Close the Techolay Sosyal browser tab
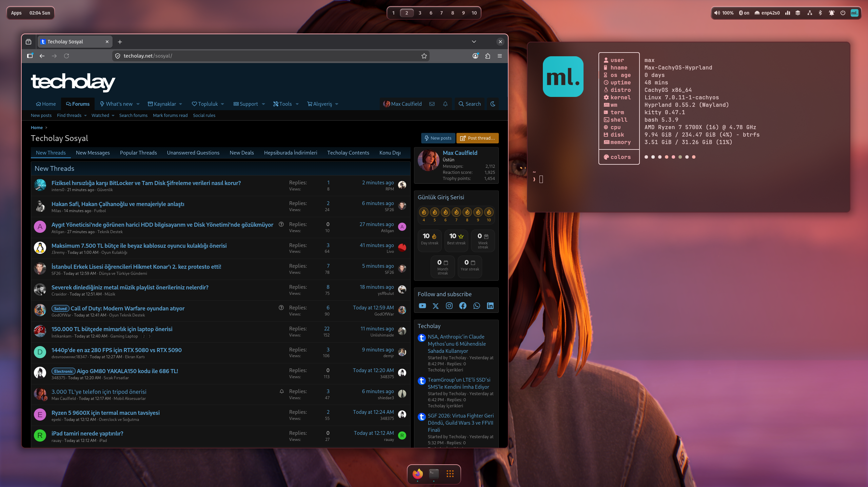This screenshot has width=868, height=487. (107, 42)
